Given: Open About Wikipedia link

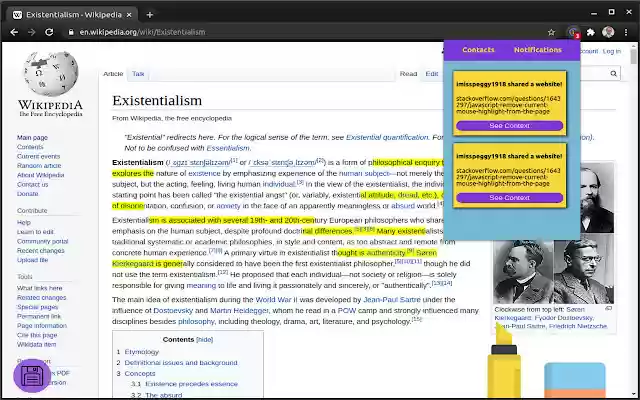Looking at the screenshot, I should (40, 175).
